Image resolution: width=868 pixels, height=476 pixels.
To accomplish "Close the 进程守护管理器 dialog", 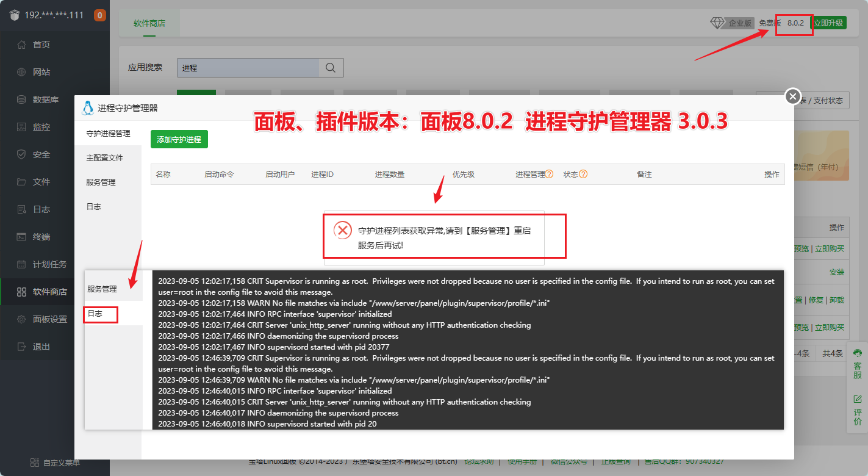I will 792,96.
